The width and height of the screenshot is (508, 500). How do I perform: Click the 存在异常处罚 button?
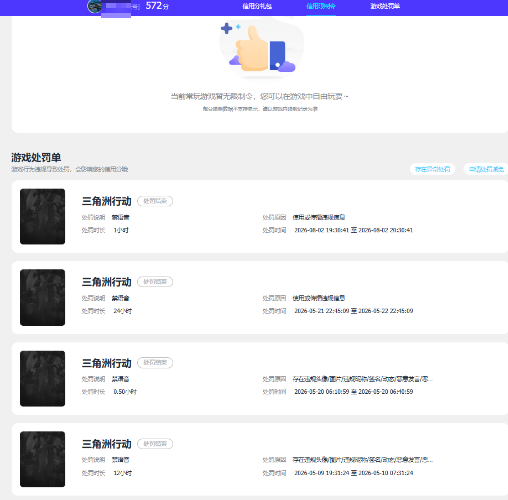432,169
